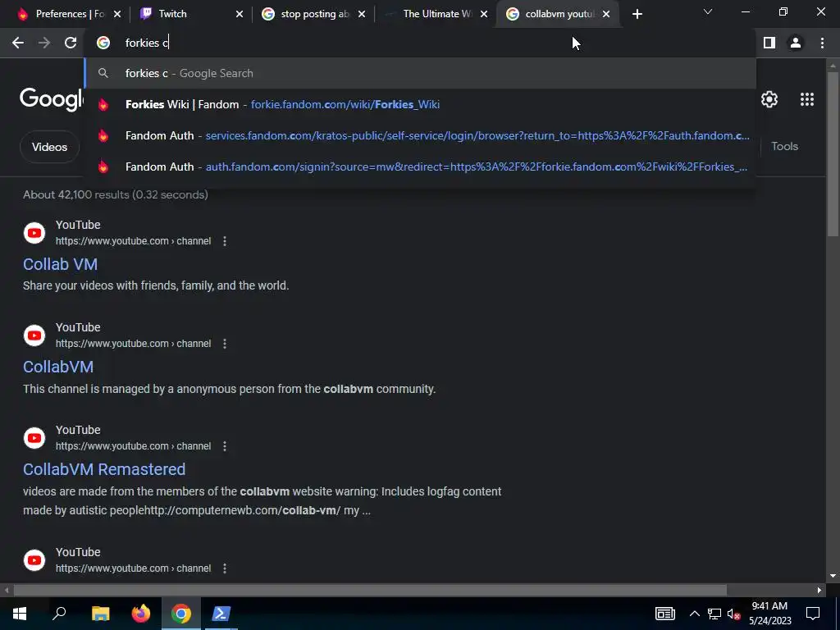
Task: Open the 'CollabVM' channel result link
Action: (58, 367)
